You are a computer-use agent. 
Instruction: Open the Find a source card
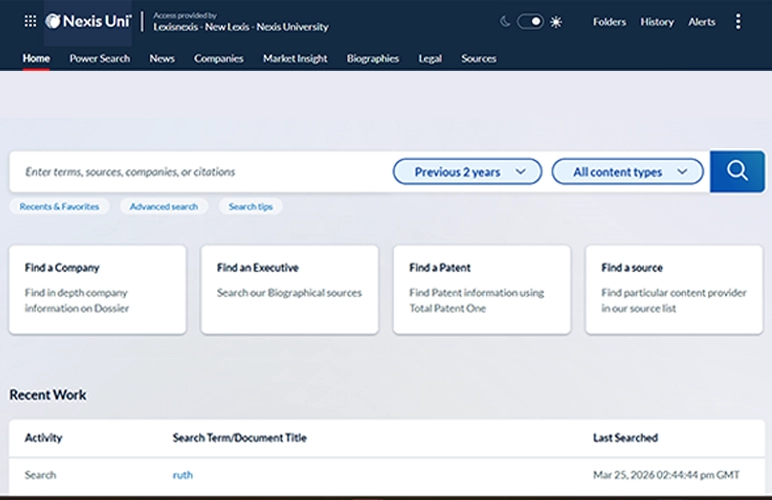pos(674,290)
